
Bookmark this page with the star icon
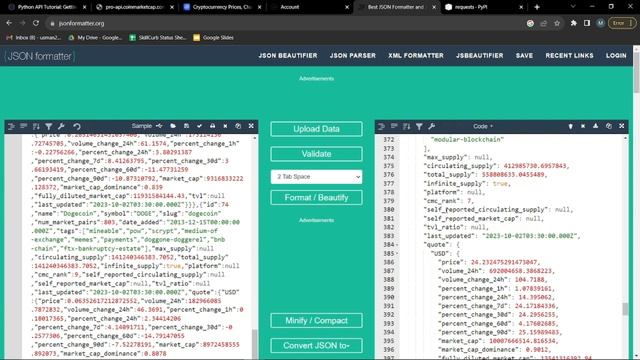(x=557, y=23)
